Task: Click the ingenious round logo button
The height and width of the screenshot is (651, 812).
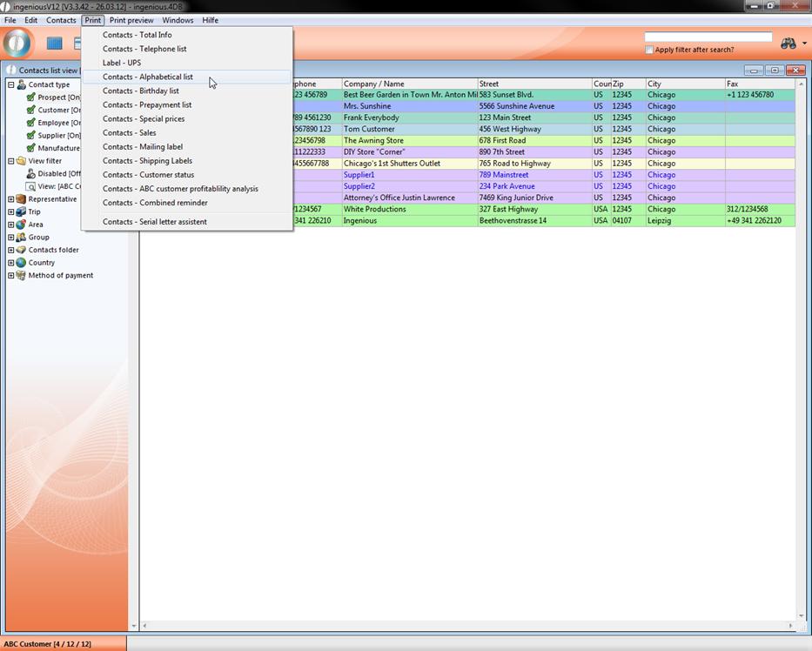Action: click(18, 43)
